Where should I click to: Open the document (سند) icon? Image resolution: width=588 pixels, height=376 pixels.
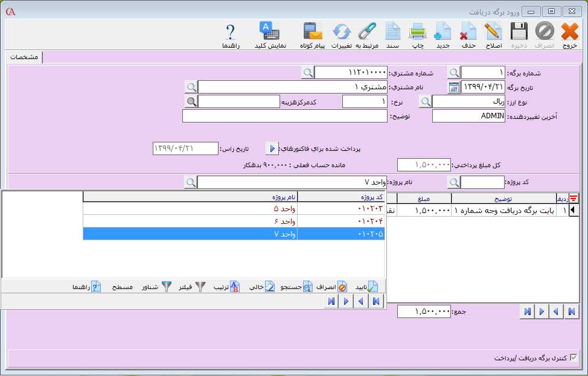click(x=393, y=34)
